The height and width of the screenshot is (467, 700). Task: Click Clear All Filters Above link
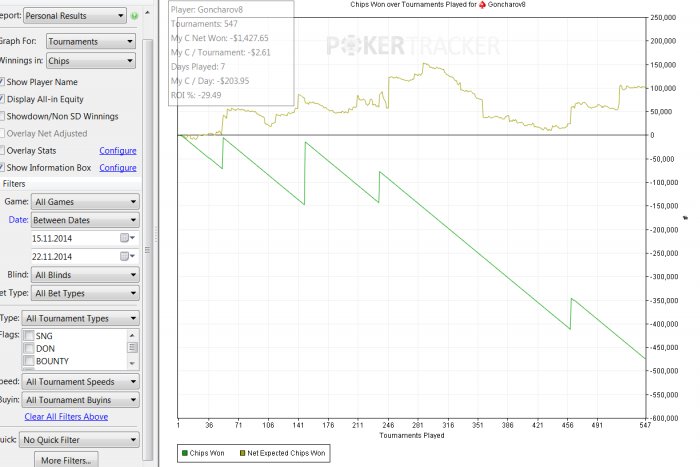66,417
